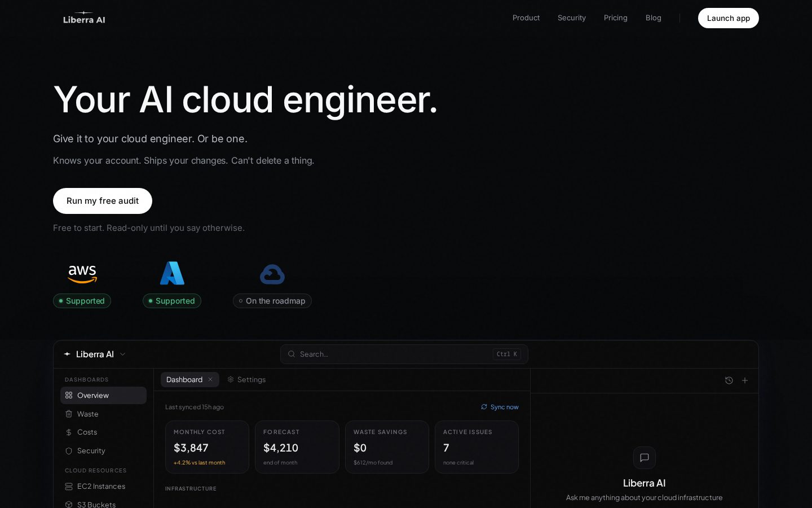The height and width of the screenshot is (508, 812).
Task: Select Security in the dashboards sidebar
Action: click(103, 451)
